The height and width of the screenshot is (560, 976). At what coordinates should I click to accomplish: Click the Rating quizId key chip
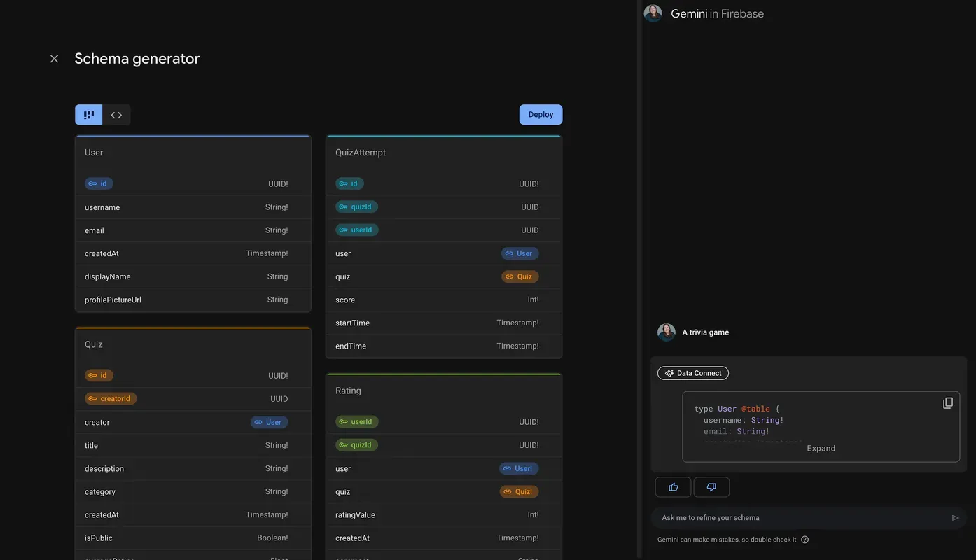coord(356,444)
